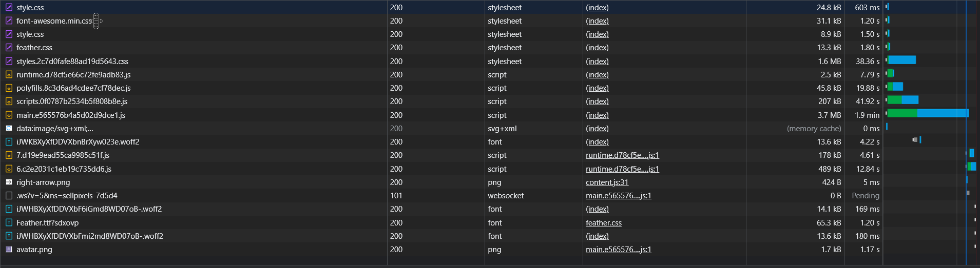Open the (index) initiator link for font-awesome.min.css
980x268 pixels.
pos(597,21)
